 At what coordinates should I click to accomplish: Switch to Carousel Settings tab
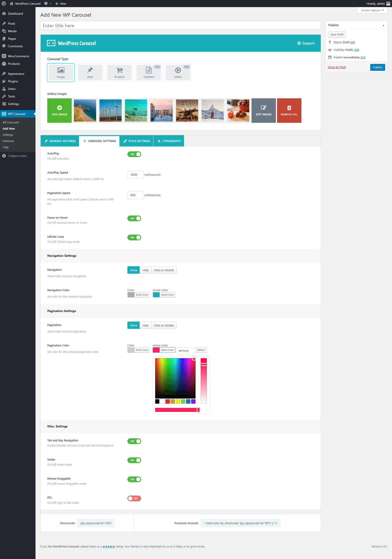99,141
